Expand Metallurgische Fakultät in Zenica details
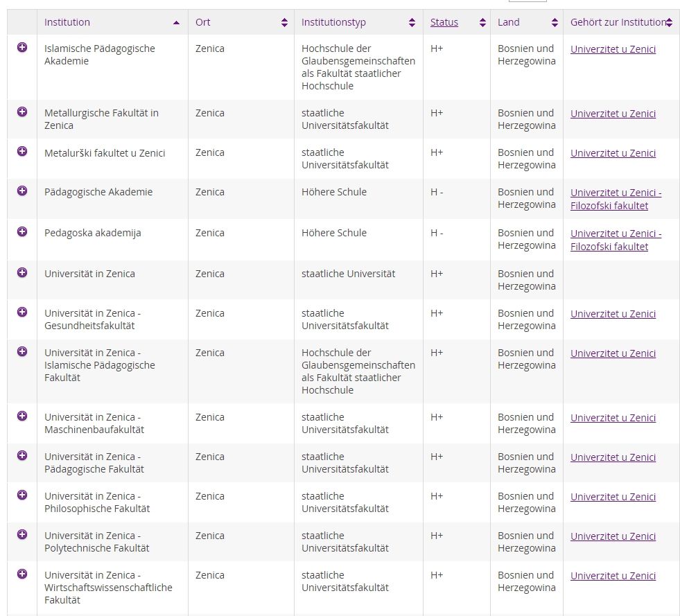 point(22,112)
